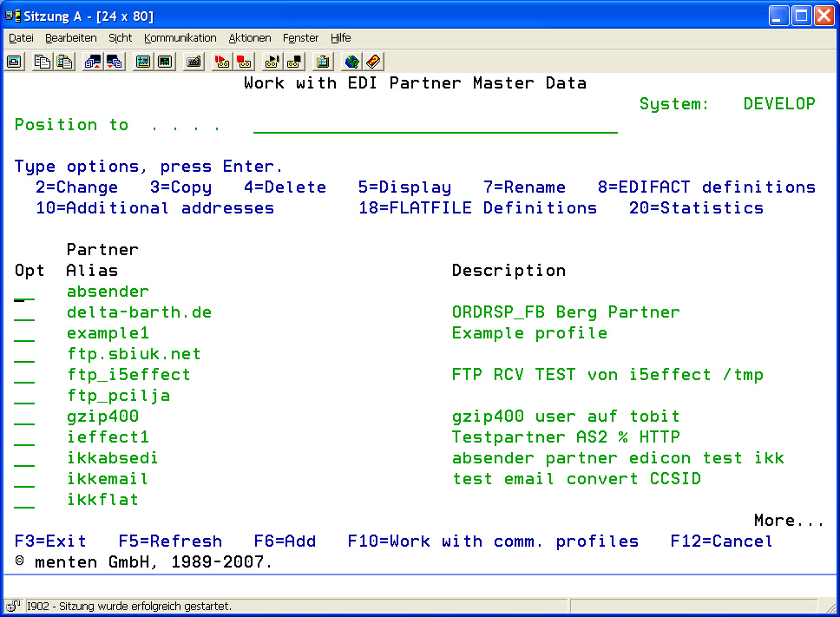Click the Position to input field
The image size is (840, 617).
point(435,125)
